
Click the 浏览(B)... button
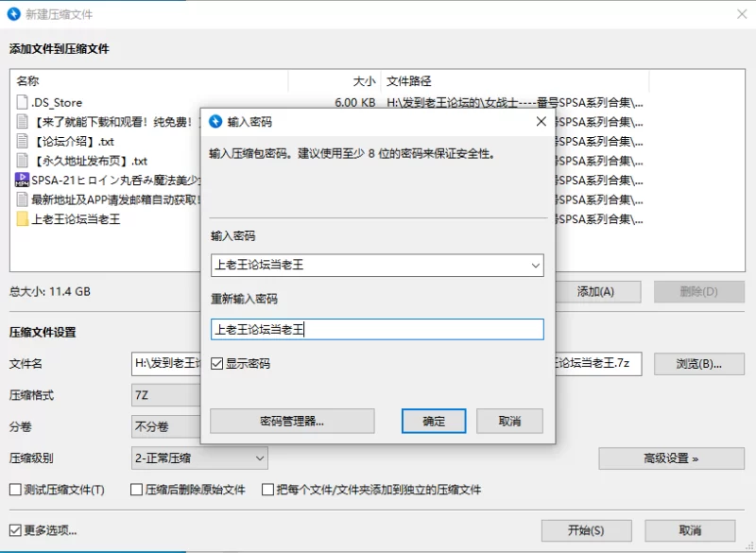[x=699, y=364]
